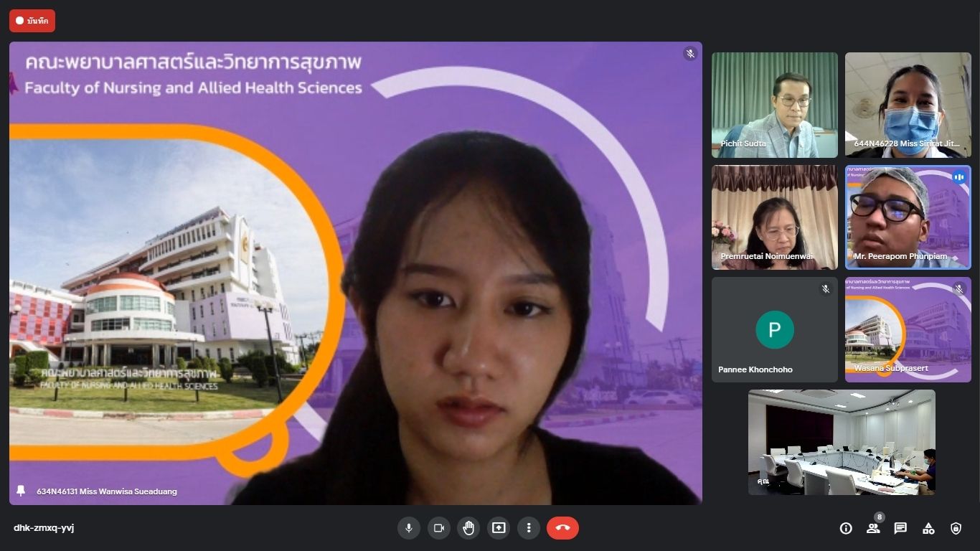This screenshot has width=980, height=551.
Task: Open host controls lock icon
Action: (956, 528)
